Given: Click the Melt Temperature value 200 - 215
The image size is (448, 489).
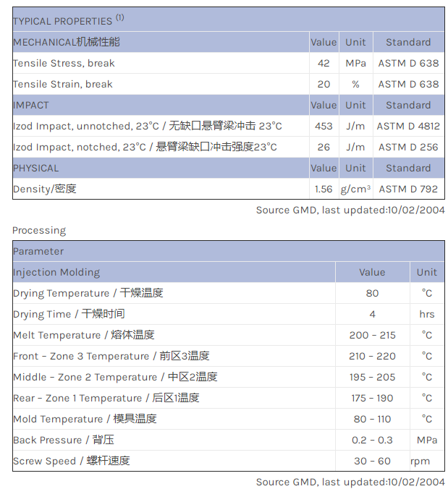Looking at the screenshot, I should (372, 335).
